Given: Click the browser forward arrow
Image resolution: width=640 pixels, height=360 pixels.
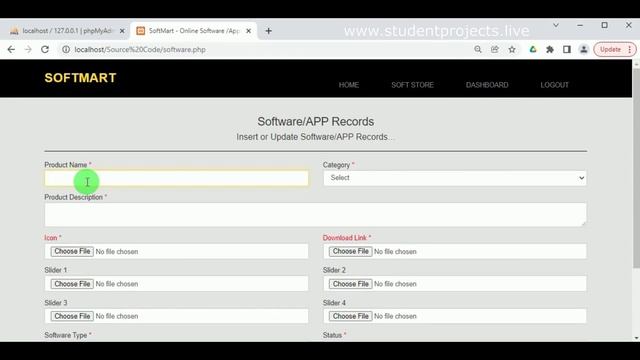Looking at the screenshot, I should point(28,49).
